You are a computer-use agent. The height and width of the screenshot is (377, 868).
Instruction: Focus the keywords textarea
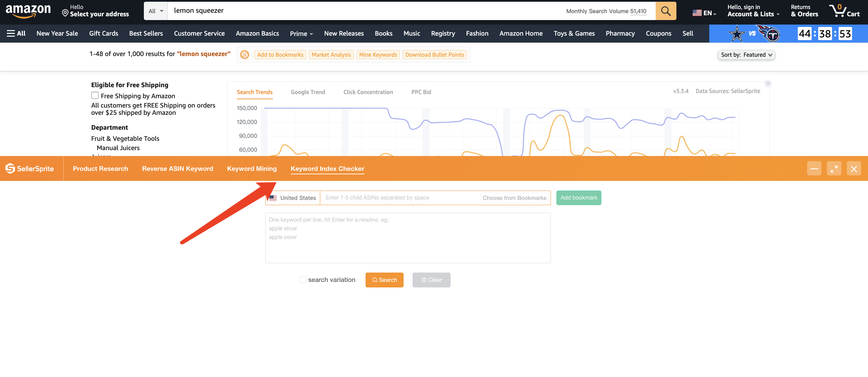[x=408, y=238]
